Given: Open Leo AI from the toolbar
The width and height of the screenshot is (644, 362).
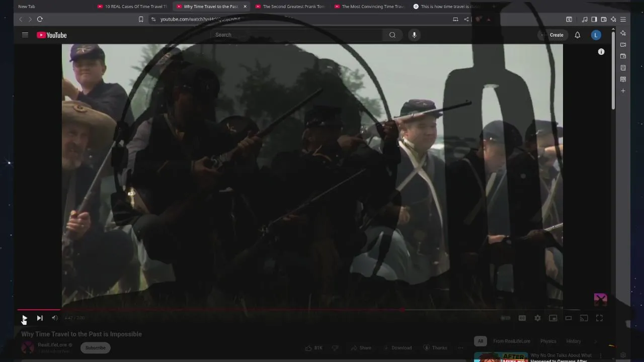Looking at the screenshot, I should coord(613,19).
